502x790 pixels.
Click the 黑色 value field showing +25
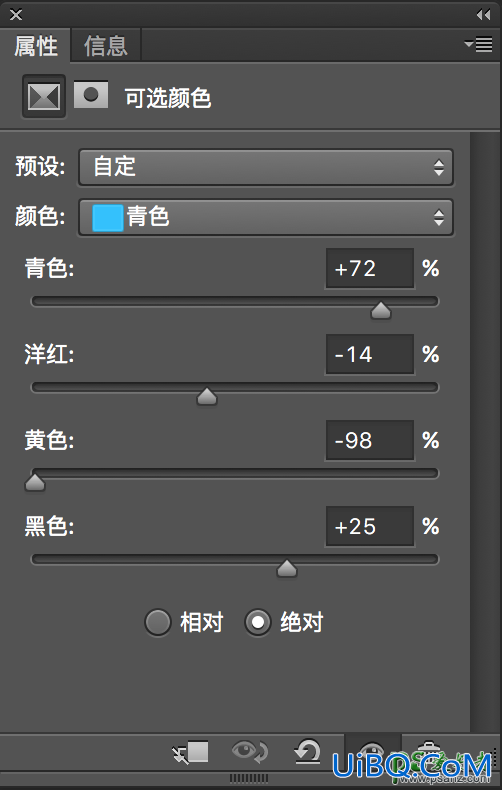(x=370, y=526)
